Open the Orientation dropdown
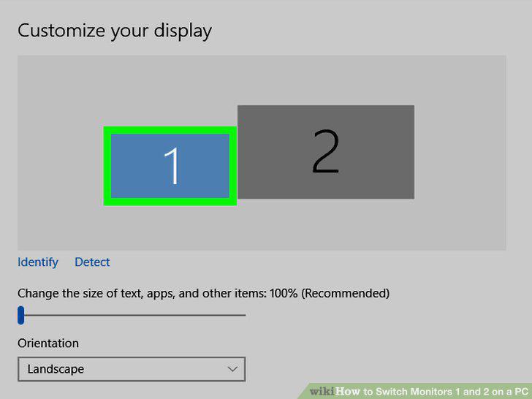 (x=132, y=369)
